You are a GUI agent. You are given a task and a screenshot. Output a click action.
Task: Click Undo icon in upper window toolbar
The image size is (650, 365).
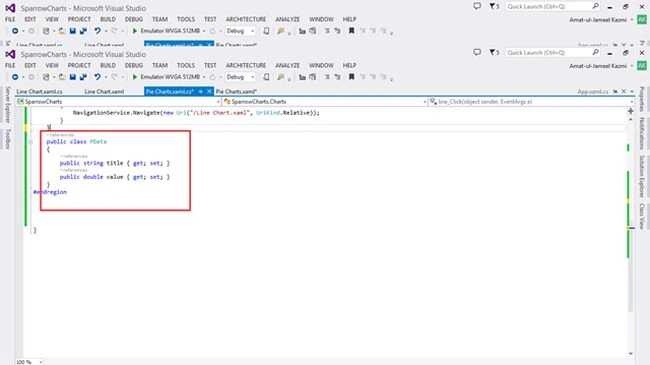97,31
